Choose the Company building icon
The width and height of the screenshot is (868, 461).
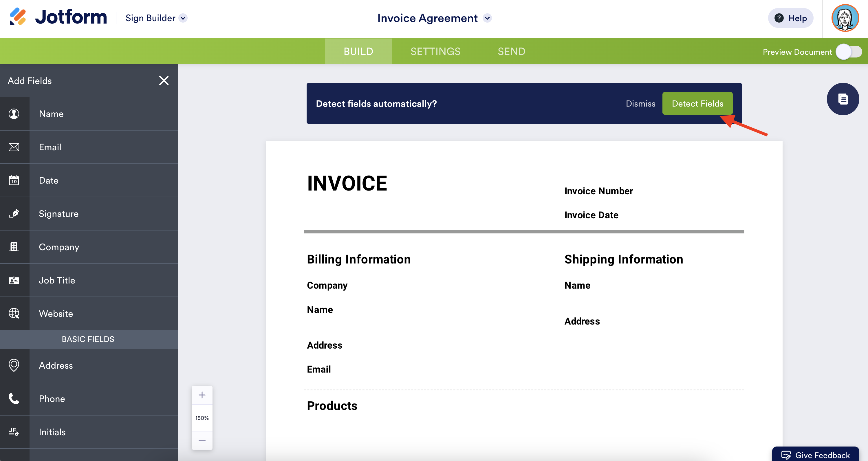14,247
